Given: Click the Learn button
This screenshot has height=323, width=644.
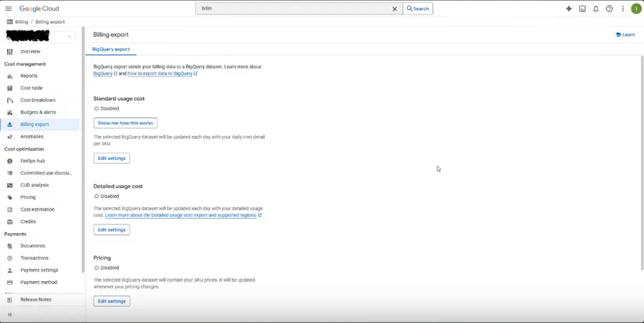Looking at the screenshot, I should (x=625, y=34).
